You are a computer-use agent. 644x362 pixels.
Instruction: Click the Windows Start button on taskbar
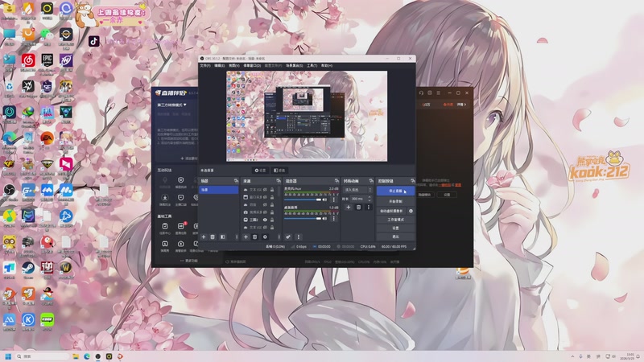click(8, 356)
